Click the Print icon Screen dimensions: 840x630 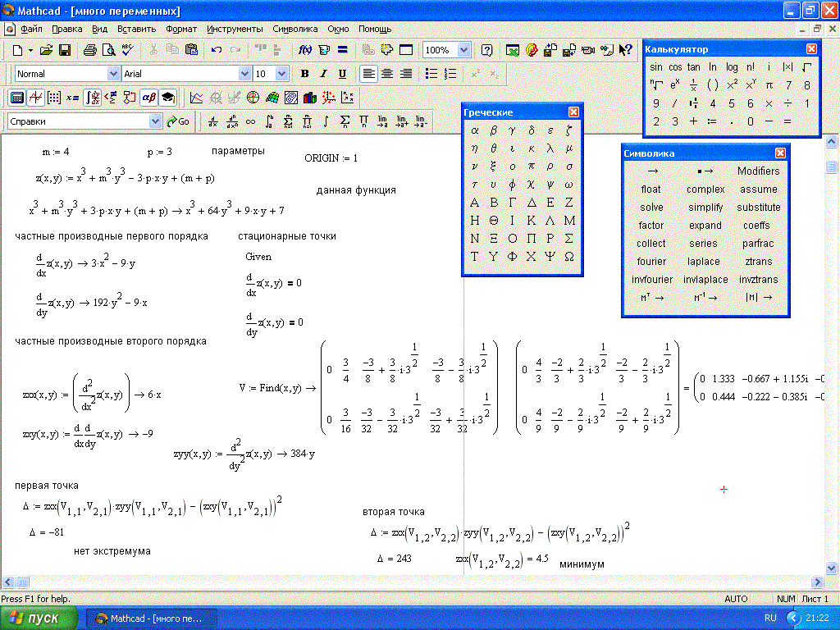click(90, 50)
